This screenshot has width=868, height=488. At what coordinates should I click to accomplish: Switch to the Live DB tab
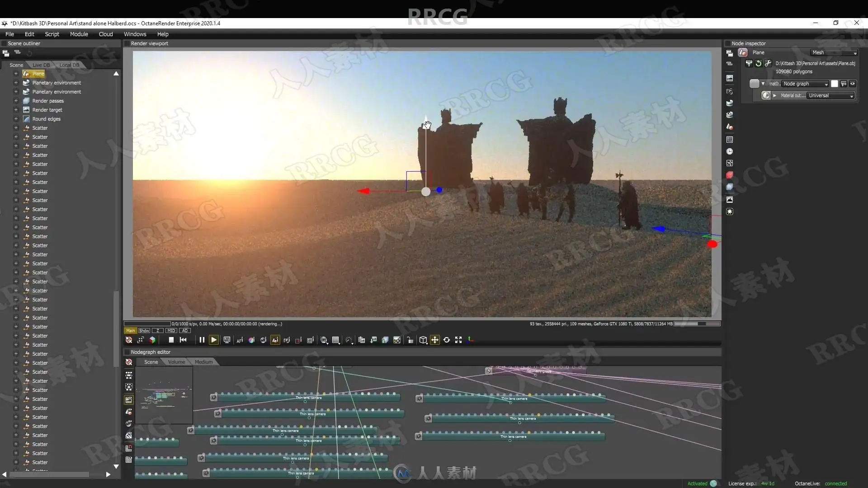pos(41,65)
